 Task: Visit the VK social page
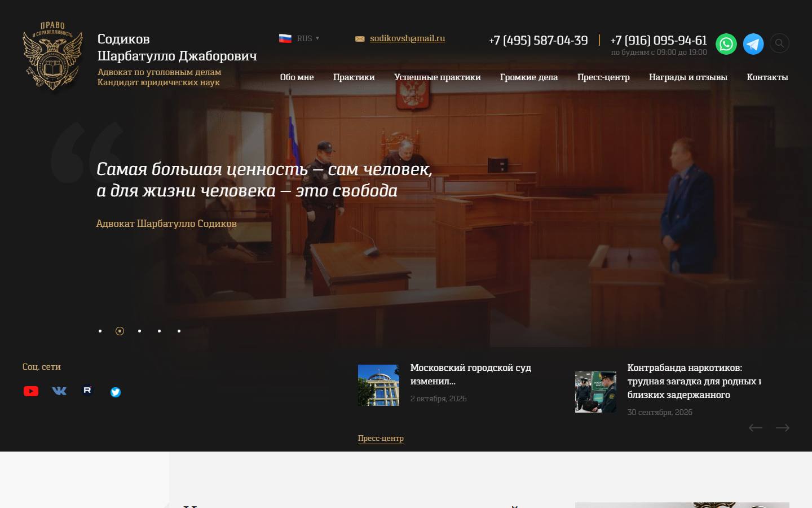pyautogui.click(x=59, y=391)
